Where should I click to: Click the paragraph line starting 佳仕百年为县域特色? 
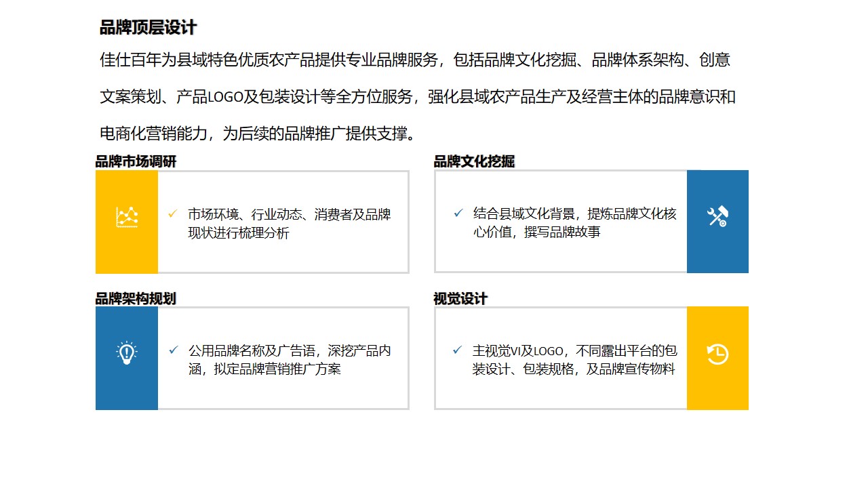click(415, 60)
